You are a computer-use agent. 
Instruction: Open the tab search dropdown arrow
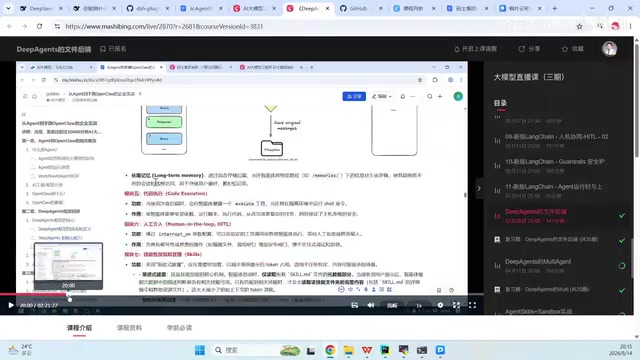(8, 8)
